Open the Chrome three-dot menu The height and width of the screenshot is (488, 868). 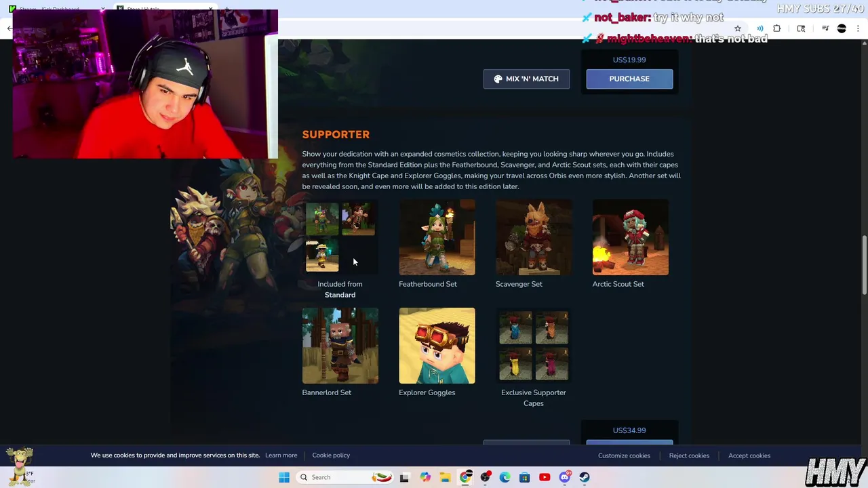[858, 28]
